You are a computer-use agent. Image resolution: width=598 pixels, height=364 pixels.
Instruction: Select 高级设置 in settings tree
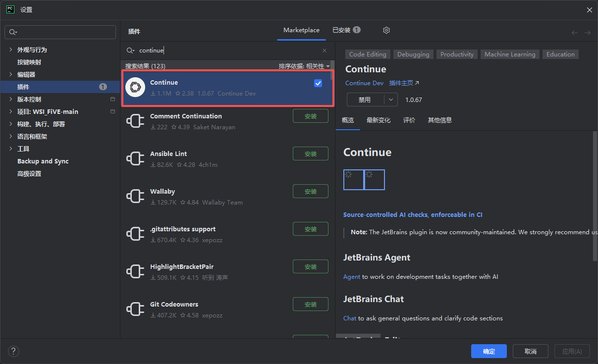point(29,174)
